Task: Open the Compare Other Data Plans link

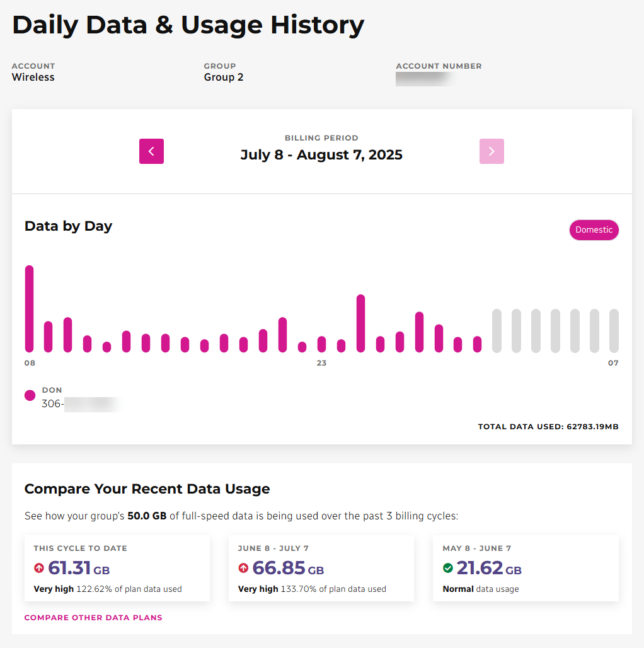Action: (93, 618)
